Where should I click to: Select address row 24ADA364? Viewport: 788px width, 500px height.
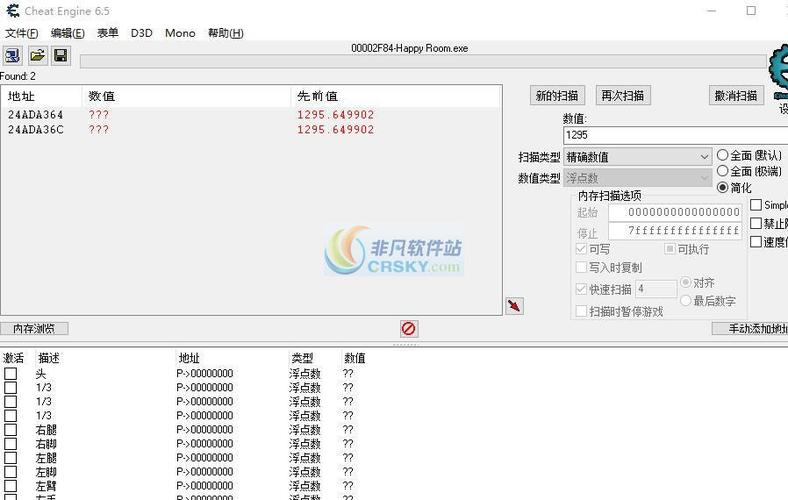(251, 115)
